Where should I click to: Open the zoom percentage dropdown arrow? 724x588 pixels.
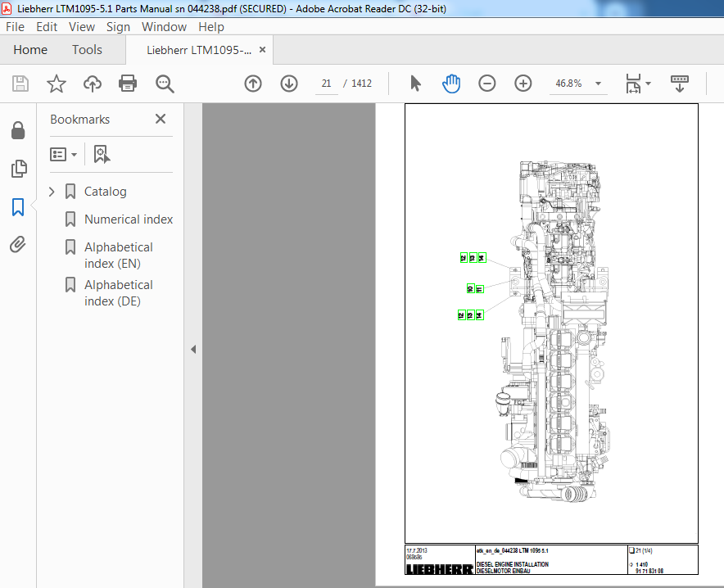click(x=598, y=84)
